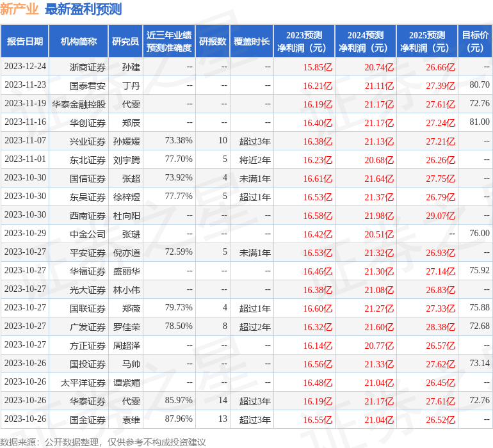Click 国金证券 institution name
Screen dimensions: 493x448
pos(88,420)
